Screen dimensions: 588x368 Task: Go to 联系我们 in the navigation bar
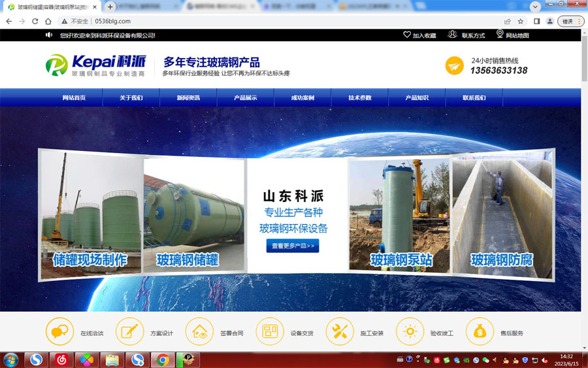click(474, 98)
